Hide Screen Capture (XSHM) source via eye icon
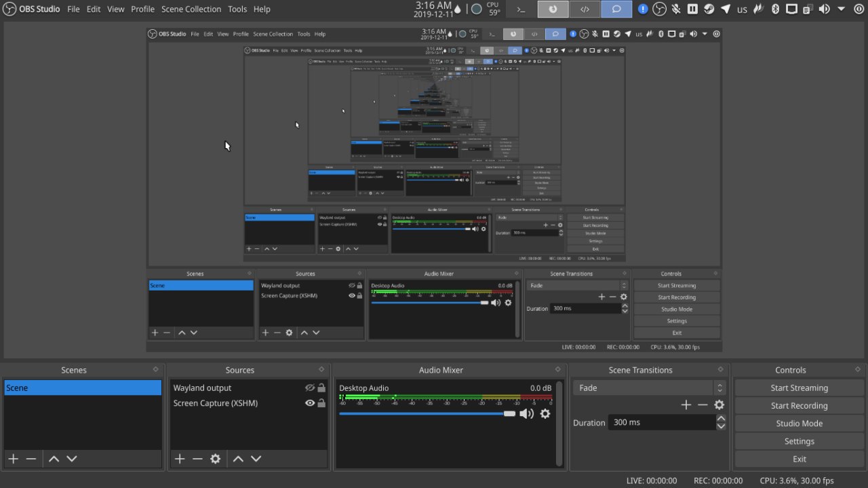The image size is (868, 488). pos(310,402)
